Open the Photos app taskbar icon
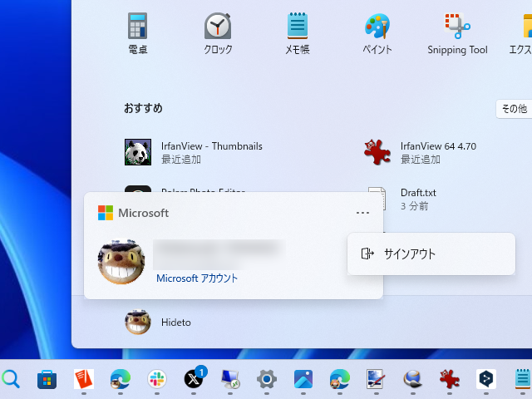Image resolution: width=532 pixels, height=399 pixels. click(303, 379)
